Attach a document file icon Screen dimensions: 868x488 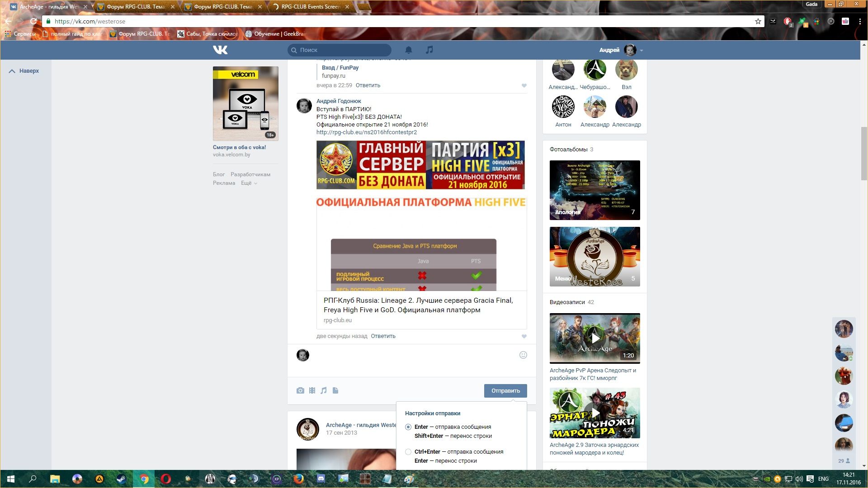tap(335, 390)
